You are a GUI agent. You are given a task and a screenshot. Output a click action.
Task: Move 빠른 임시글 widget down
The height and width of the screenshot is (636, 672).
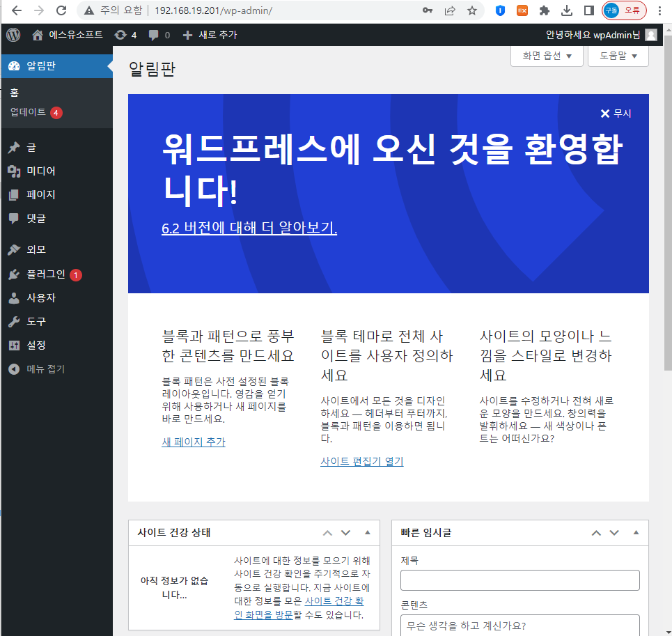point(614,533)
